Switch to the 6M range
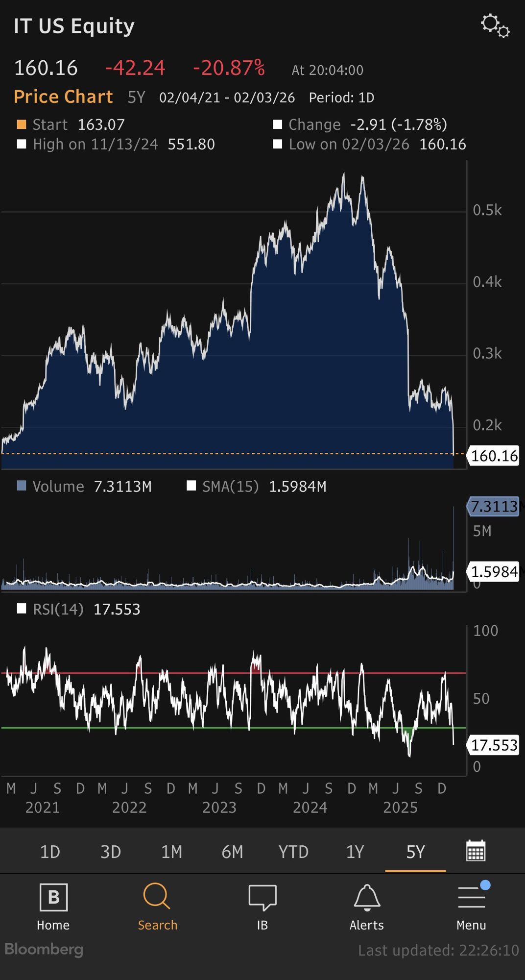 click(232, 852)
